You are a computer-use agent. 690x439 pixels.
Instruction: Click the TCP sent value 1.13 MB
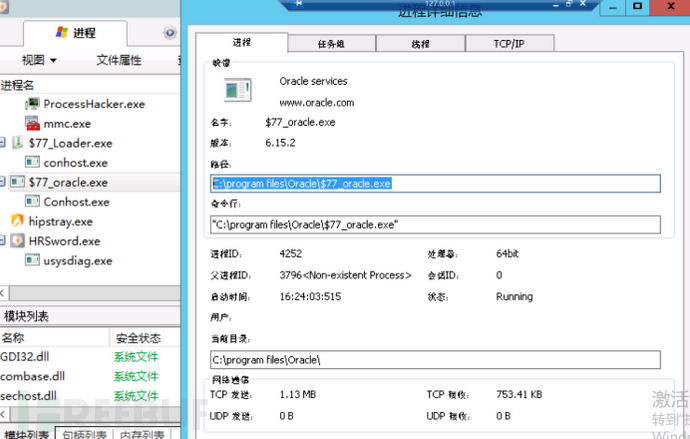pos(298,394)
